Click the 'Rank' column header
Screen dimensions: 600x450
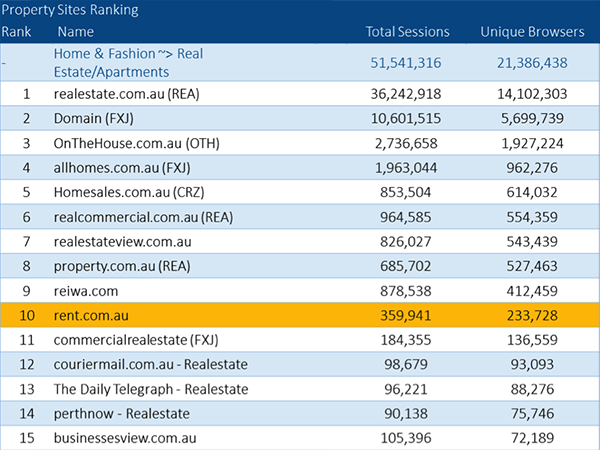16,32
